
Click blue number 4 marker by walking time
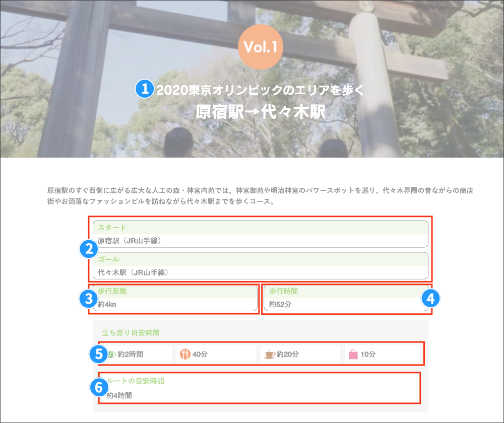click(x=430, y=299)
